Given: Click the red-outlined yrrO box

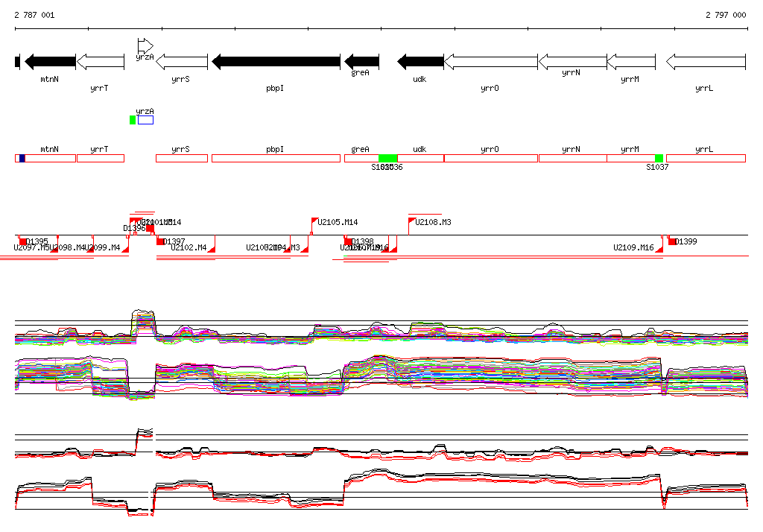Looking at the screenshot, I should click(491, 158).
